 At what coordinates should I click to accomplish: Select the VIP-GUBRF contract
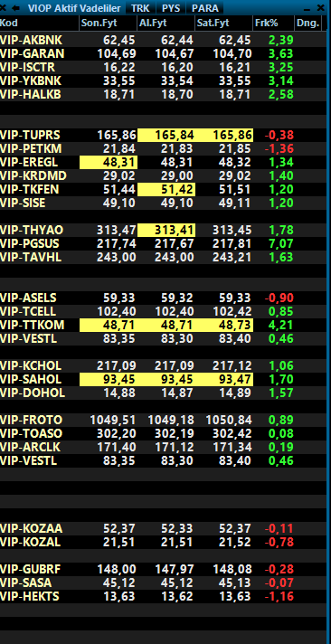click(164, 569)
